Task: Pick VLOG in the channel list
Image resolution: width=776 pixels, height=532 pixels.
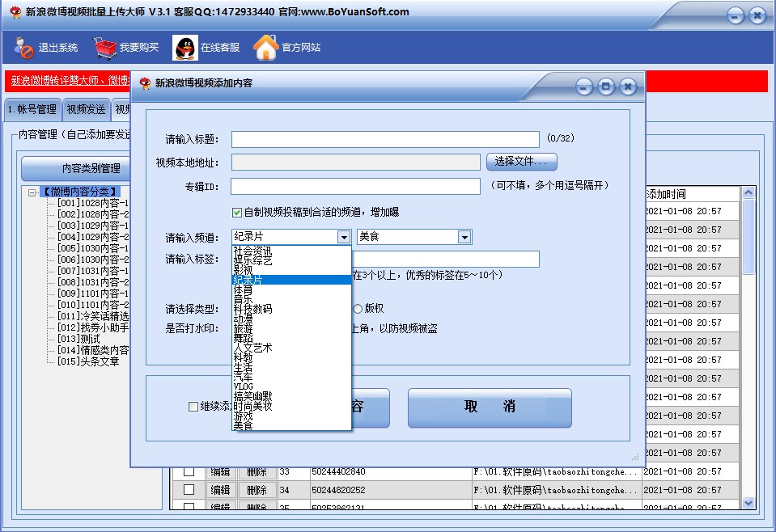Action: pos(291,386)
